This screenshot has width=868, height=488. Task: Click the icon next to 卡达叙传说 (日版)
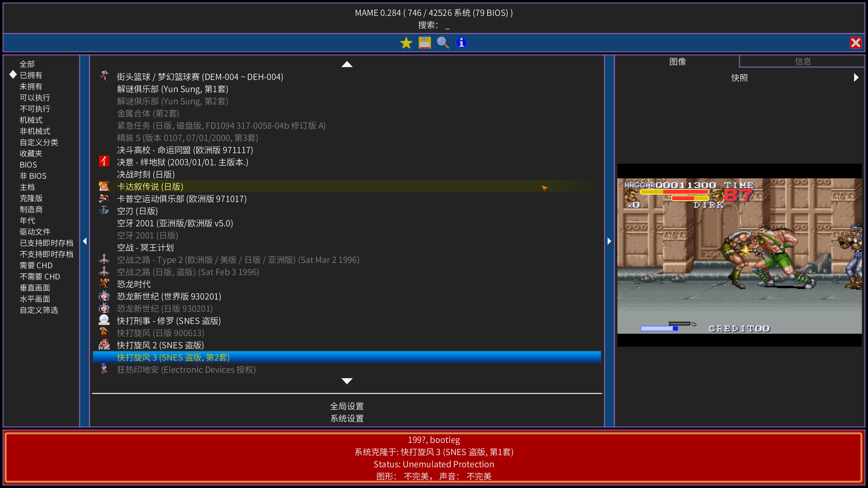[104, 186]
